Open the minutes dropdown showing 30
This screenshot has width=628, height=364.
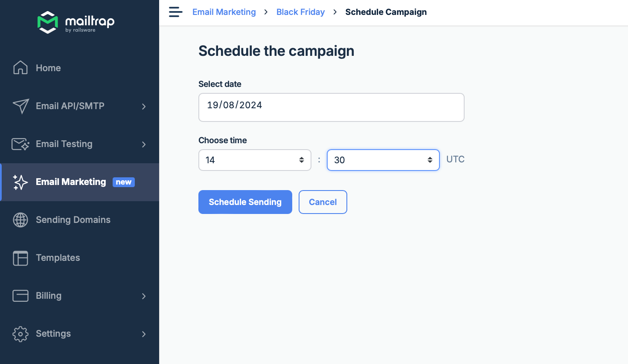click(383, 160)
